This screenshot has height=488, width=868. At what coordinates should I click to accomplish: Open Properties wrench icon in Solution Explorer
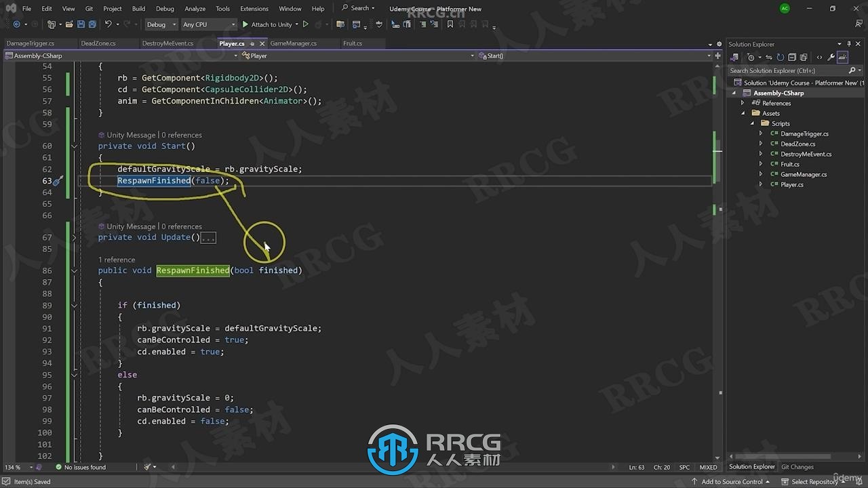tap(831, 58)
